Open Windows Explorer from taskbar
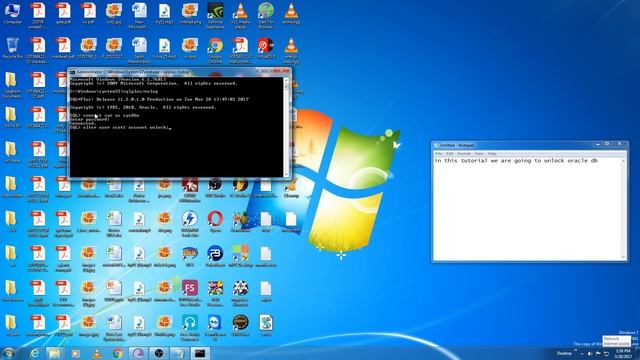Image resolution: width=640 pixels, height=360 pixels. [54, 353]
